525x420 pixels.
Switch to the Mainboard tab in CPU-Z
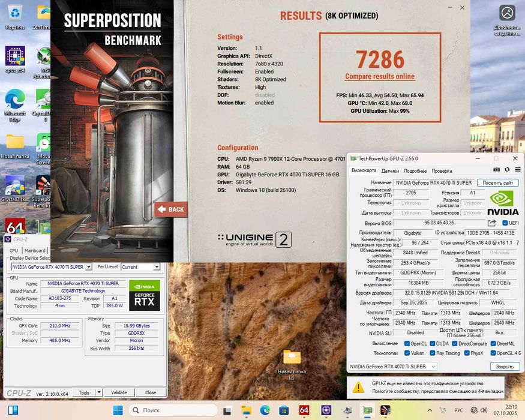click(35, 251)
